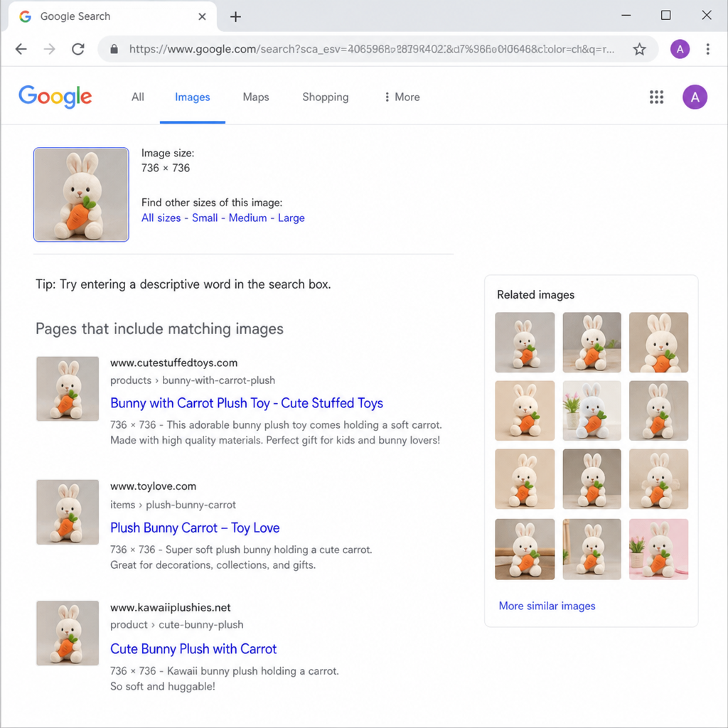Open the Google apps grid icon
728x728 pixels.
(x=656, y=97)
